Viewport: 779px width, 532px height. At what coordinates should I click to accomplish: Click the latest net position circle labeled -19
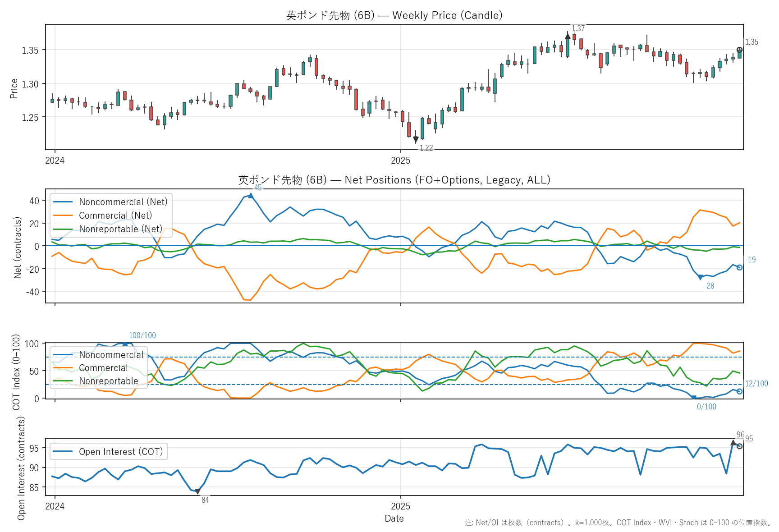[x=739, y=267]
